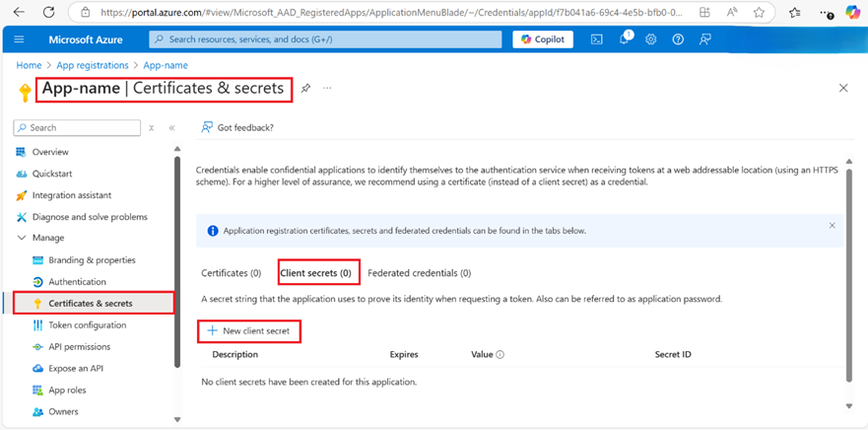Click the browser address bar URL
Screen dimensions: 868x430
point(390,12)
